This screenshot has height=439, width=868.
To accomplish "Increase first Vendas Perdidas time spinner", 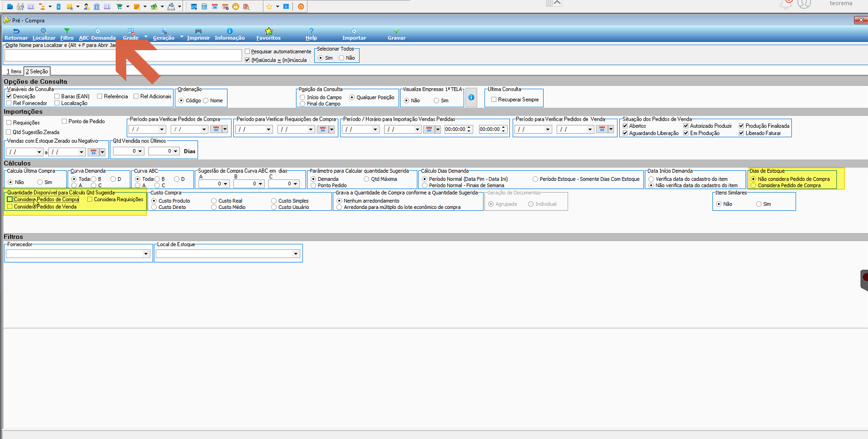I will 469,127.
